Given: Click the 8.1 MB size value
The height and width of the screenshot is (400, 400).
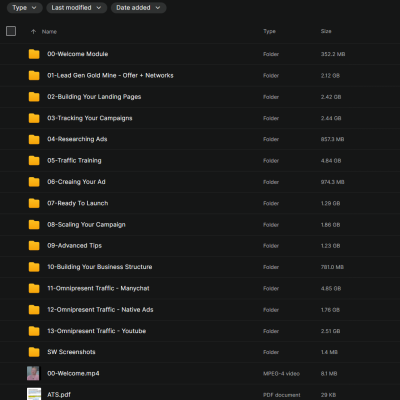Looking at the screenshot, I should point(329,374).
